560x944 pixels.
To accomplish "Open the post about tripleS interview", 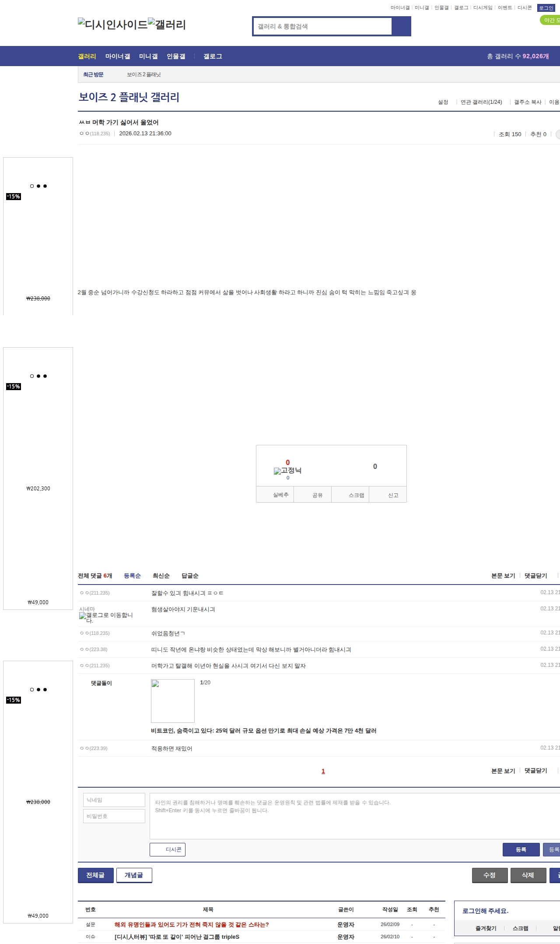I will tap(177, 937).
